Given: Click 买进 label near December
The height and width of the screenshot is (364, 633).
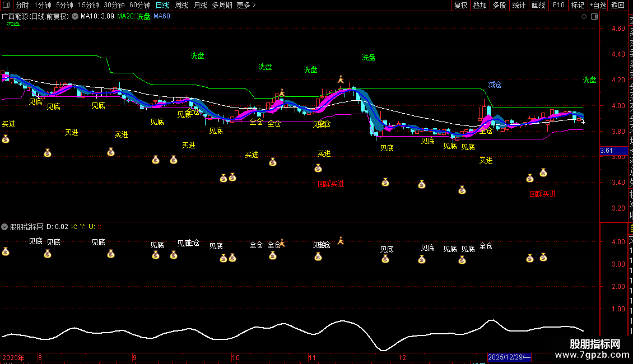Looking at the screenshot, I should 486,161.
